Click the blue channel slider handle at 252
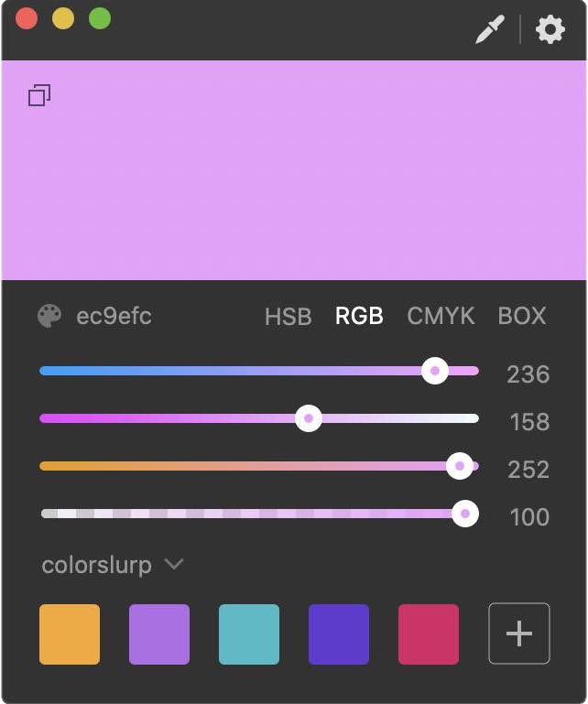Viewport: 588px width, 704px height. [x=459, y=466]
